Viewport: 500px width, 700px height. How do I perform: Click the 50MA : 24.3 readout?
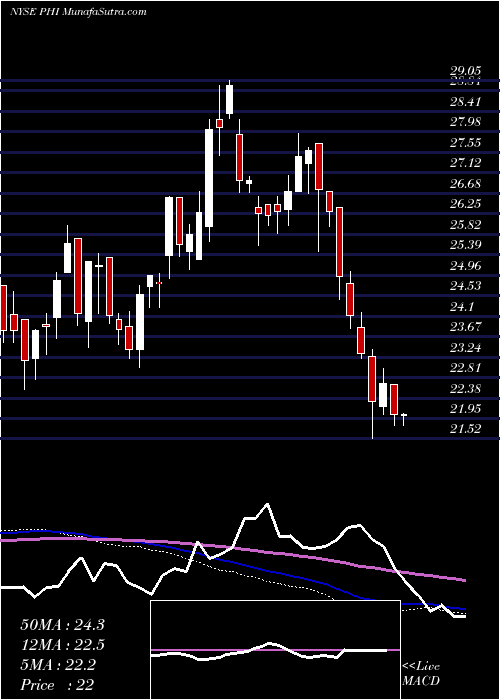[x=62, y=625]
